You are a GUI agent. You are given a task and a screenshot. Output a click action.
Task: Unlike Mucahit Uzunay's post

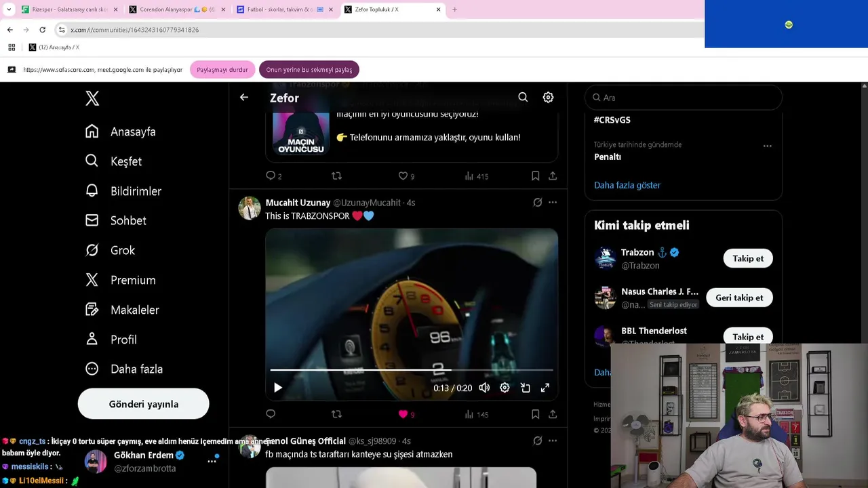click(x=403, y=414)
